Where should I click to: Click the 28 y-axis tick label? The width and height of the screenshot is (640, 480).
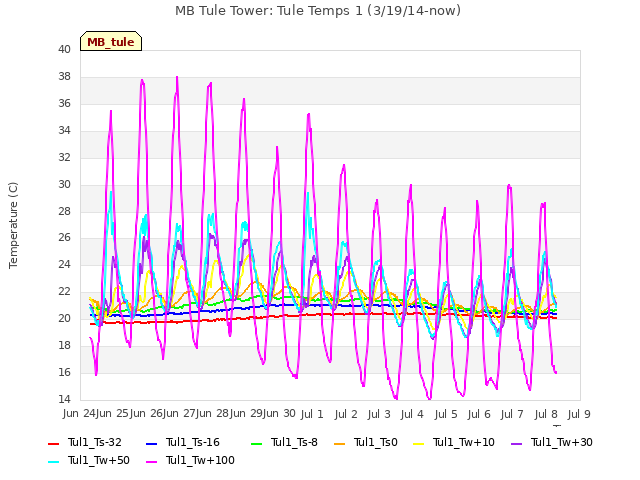click(x=64, y=211)
